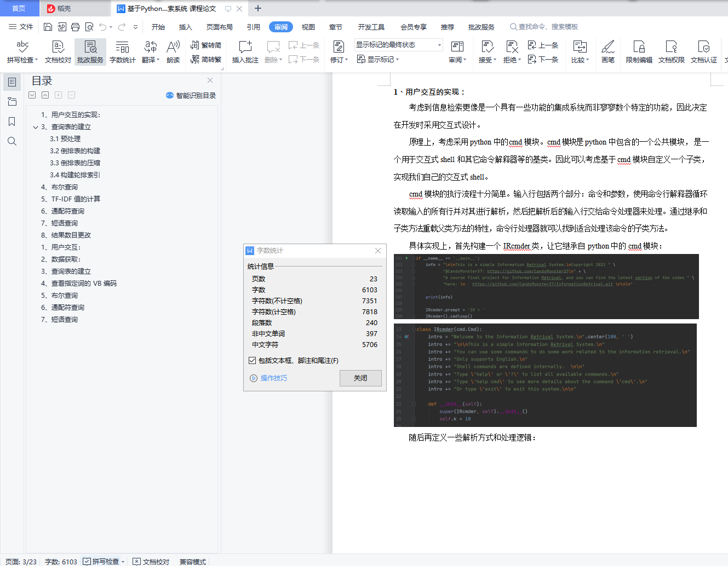Open 文档权限 settings
Screen dimensions: 728x566
pos(672,52)
